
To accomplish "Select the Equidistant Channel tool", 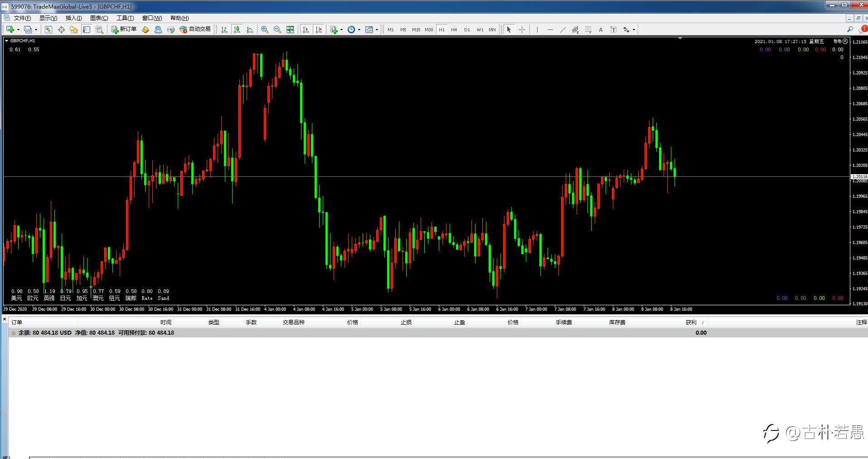I will tap(575, 29).
